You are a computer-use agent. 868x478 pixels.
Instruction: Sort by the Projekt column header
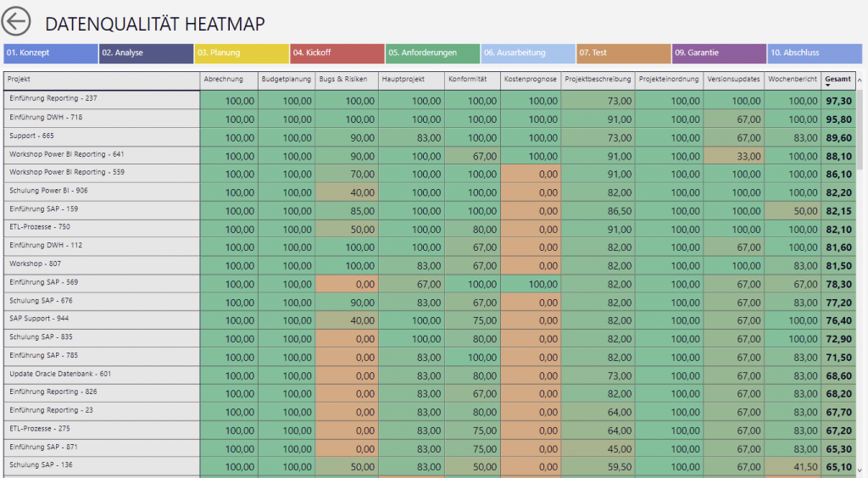tap(102, 80)
